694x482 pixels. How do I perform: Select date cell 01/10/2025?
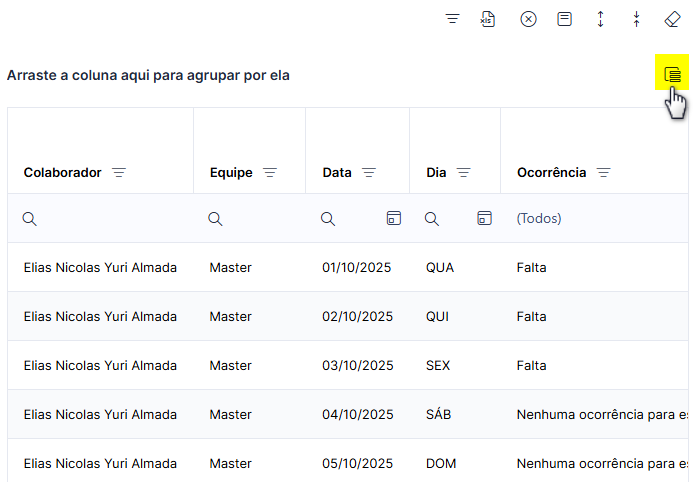357,267
